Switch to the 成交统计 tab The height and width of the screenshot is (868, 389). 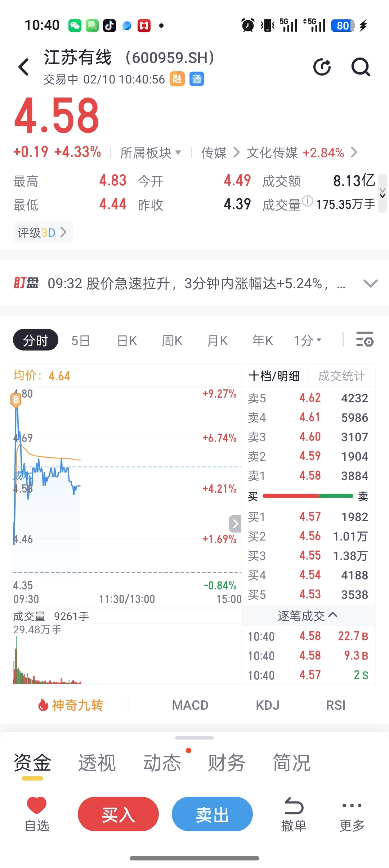341,376
